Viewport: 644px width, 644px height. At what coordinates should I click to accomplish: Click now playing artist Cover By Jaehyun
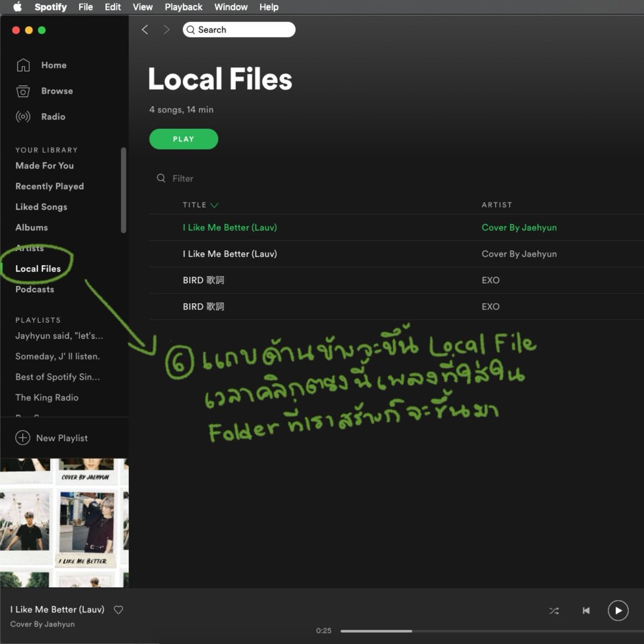click(x=42, y=624)
